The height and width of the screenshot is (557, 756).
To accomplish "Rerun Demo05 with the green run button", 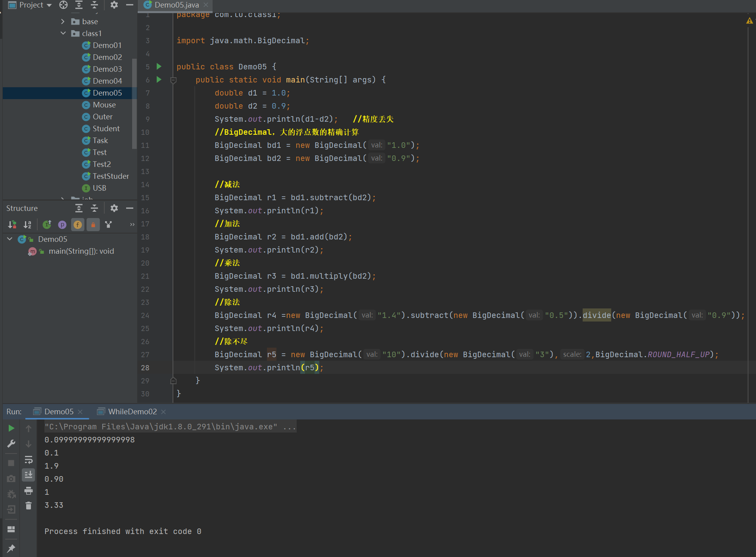I will [11, 428].
